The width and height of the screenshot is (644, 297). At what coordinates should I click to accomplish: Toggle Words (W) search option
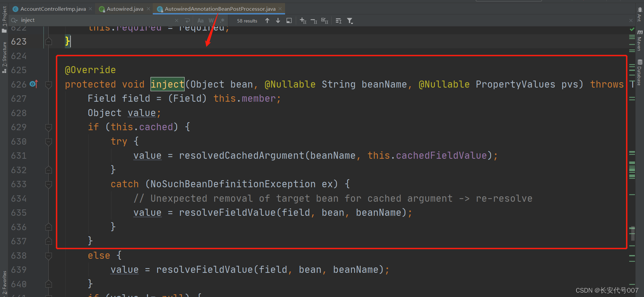pos(211,20)
